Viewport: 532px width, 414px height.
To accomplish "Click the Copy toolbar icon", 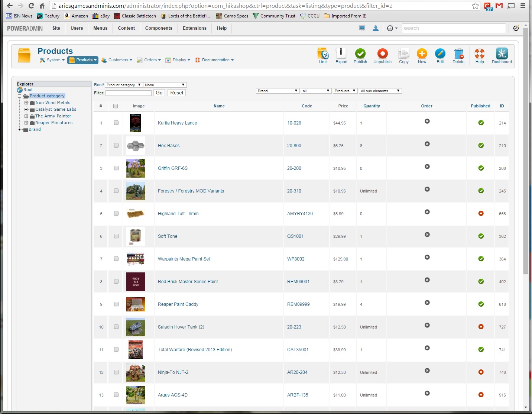I will pos(403,54).
